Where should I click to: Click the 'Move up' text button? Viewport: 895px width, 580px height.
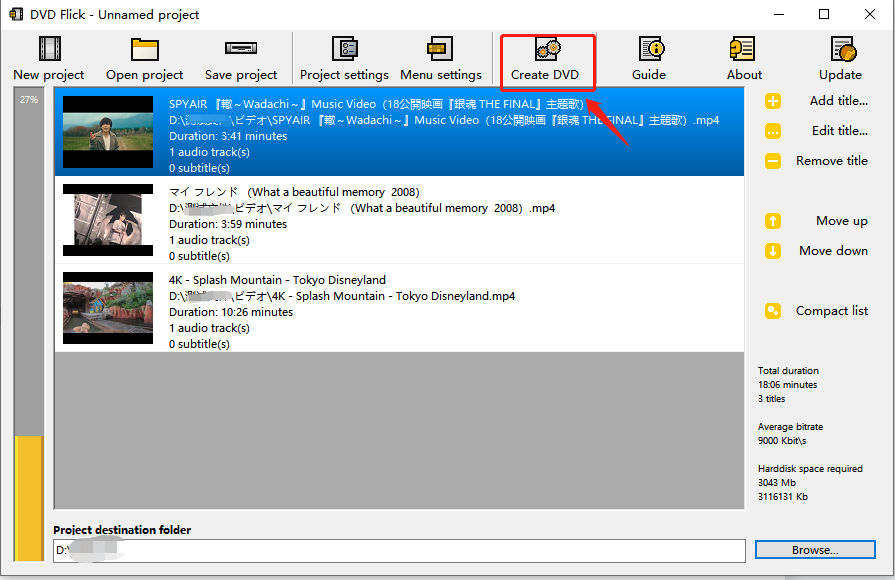tap(841, 221)
